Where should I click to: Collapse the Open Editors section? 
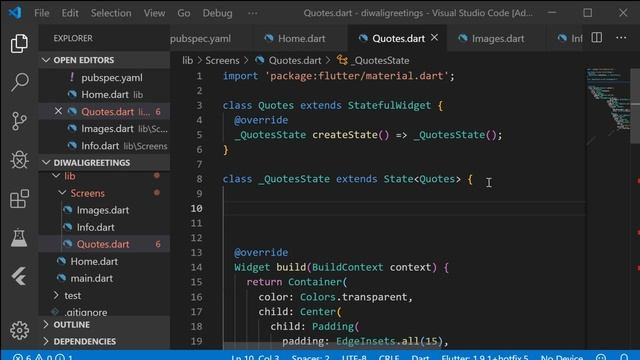(x=46, y=60)
